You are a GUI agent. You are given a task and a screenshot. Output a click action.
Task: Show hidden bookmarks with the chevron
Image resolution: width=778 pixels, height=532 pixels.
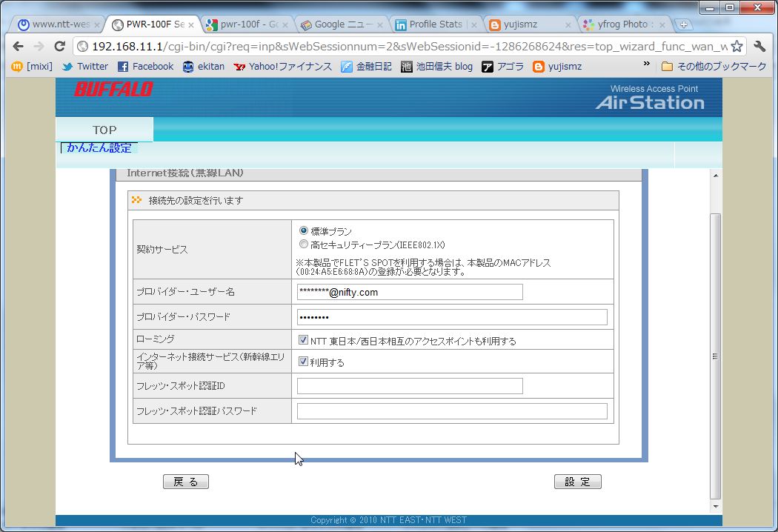pyautogui.click(x=646, y=64)
